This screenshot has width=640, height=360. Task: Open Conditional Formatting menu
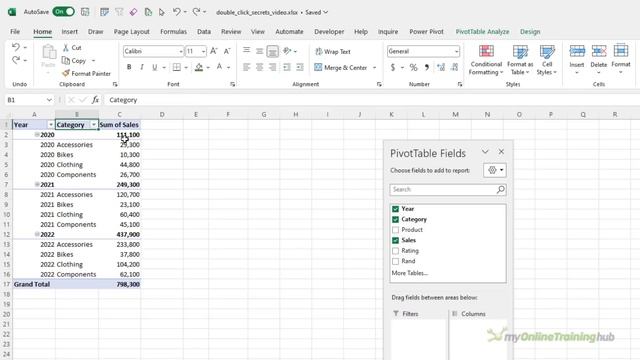[486, 60]
